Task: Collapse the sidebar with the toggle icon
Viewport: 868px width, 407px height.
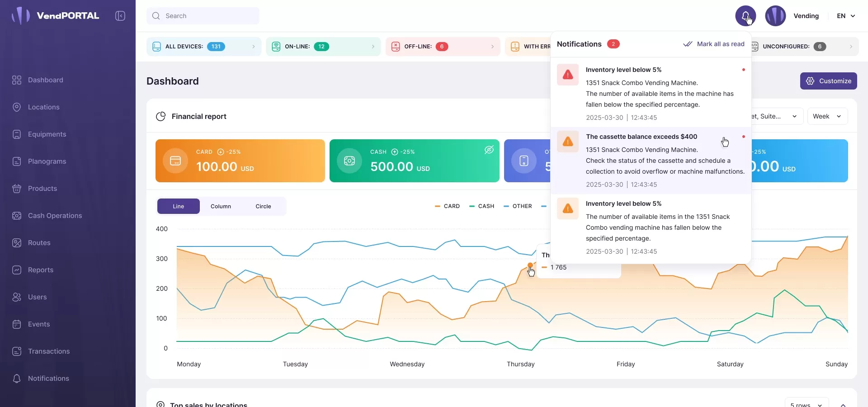Action: 120,16
